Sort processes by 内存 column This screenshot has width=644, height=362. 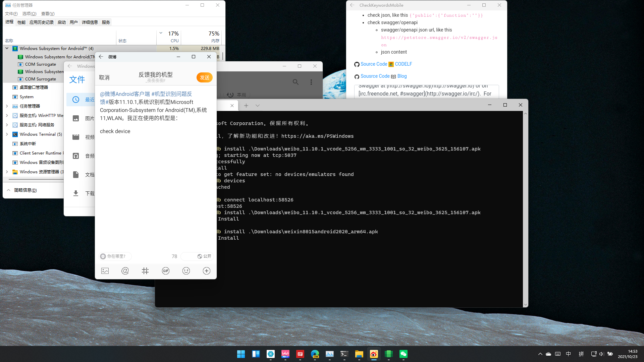click(x=201, y=37)
